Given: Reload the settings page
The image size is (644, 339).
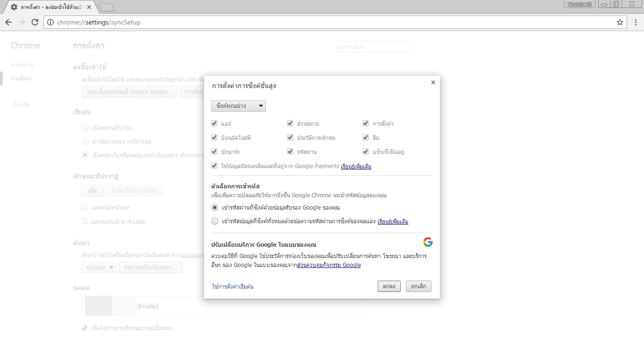Looking at the screenshot, I should (x=35, y=22).
